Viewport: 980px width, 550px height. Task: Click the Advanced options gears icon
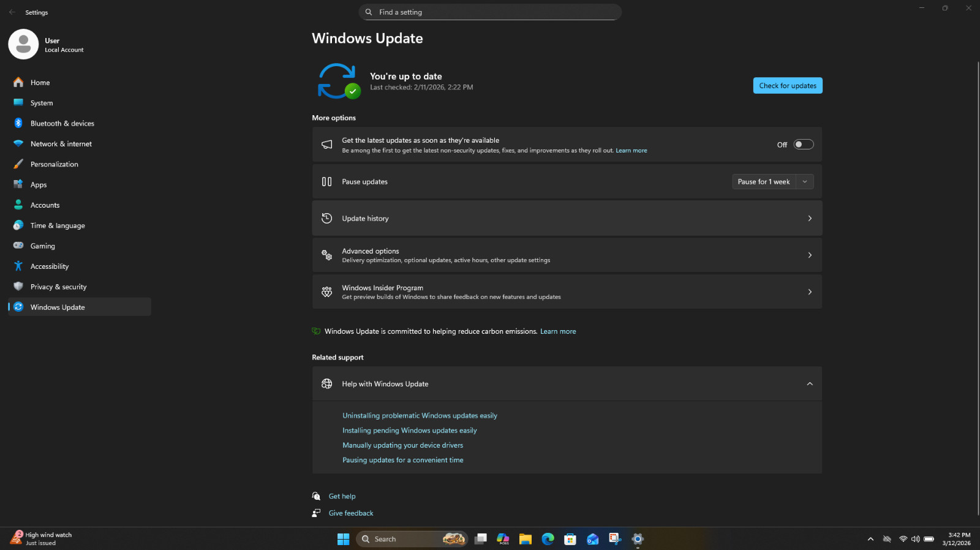click(x=327, y=255)
